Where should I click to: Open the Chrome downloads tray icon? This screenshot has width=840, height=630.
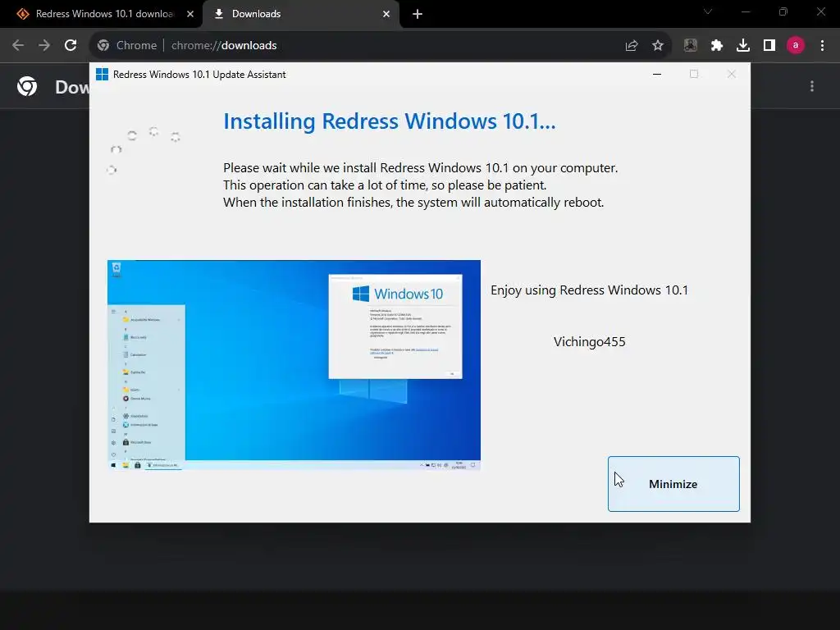[743, 46]
